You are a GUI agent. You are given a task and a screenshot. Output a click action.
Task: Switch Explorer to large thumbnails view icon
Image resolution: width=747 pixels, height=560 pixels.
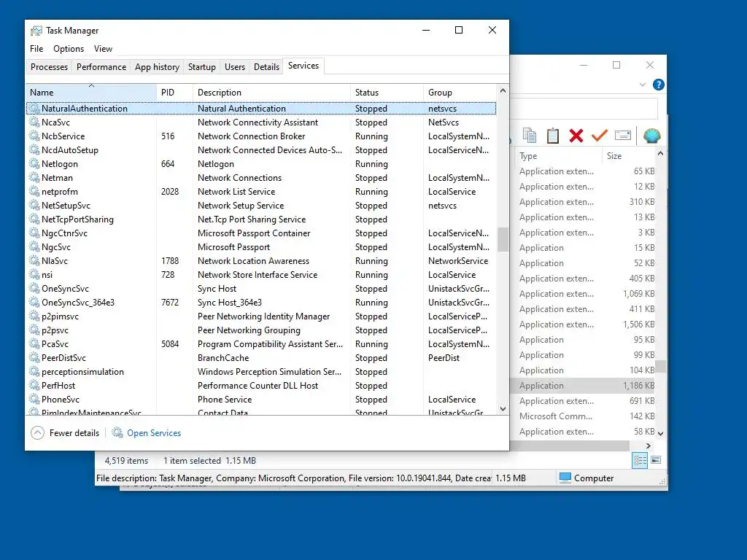(x=656, y=460)
